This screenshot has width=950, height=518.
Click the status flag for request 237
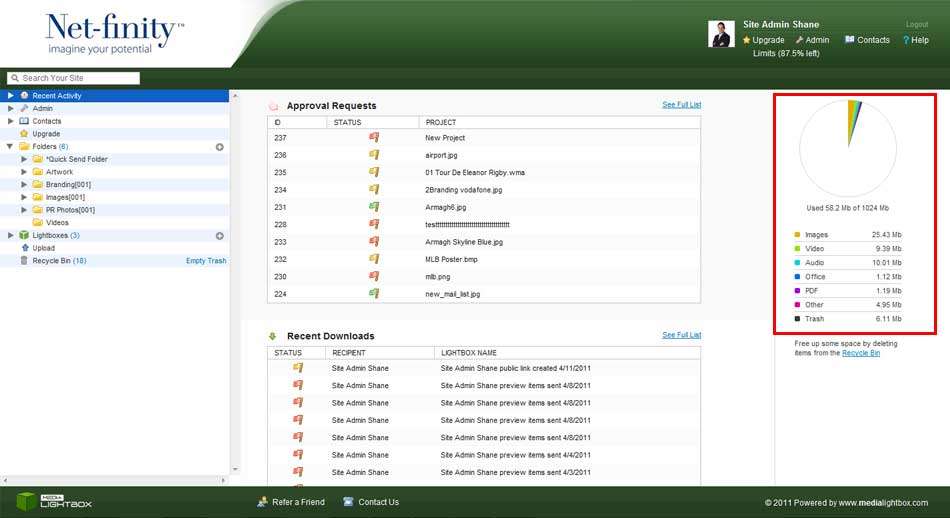(374, 137)
